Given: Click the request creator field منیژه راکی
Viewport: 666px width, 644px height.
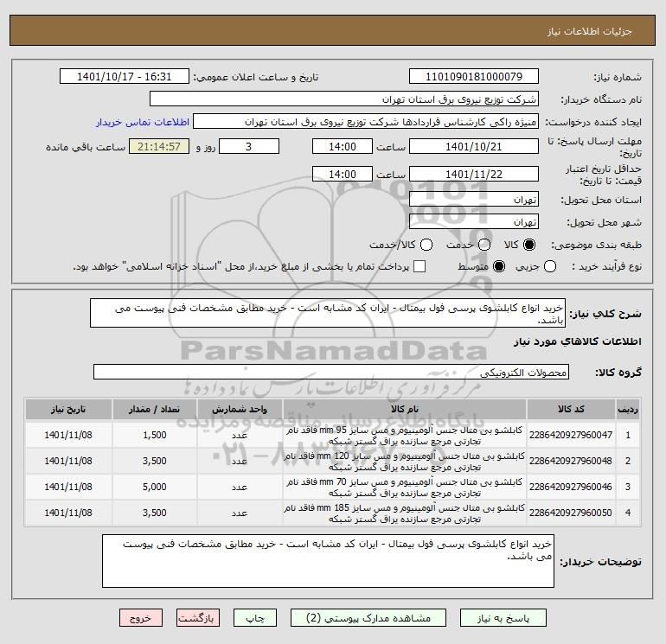Looking at the screenshot, I should 366,121.
